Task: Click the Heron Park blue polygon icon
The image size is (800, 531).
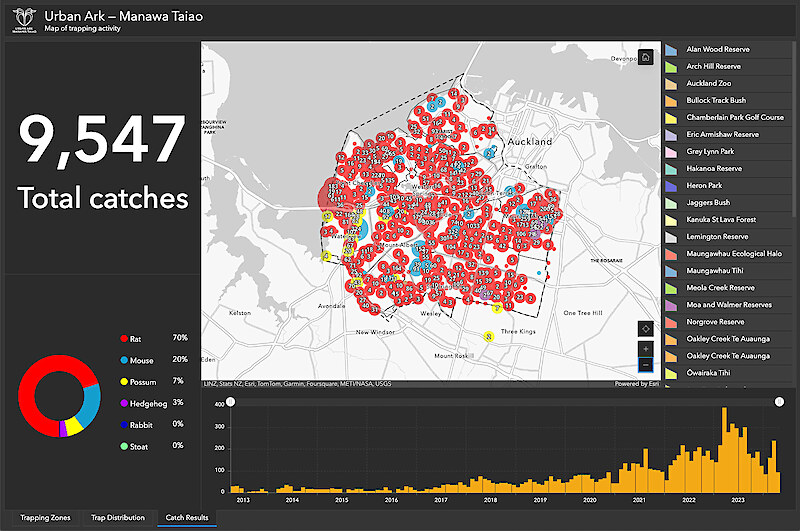Action: [672, 186]
